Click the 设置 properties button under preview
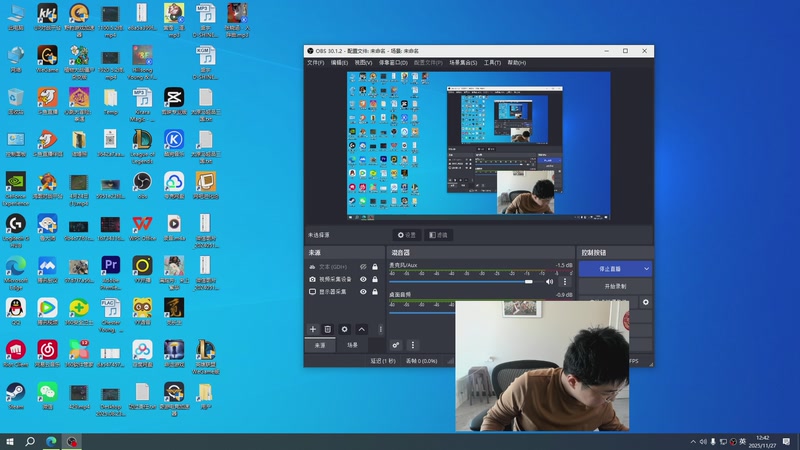Image resolution: width=800 pixels, height=450 pixels. [x=407, y=235]
